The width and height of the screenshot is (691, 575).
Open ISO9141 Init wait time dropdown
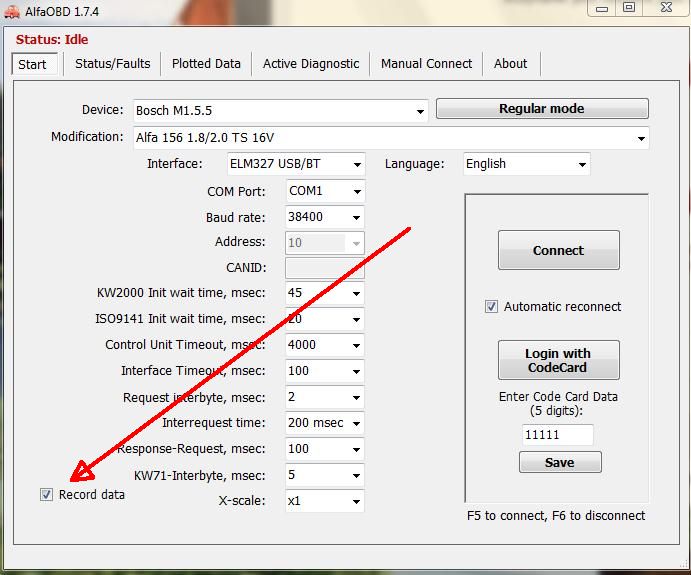(x=325, y=319)
